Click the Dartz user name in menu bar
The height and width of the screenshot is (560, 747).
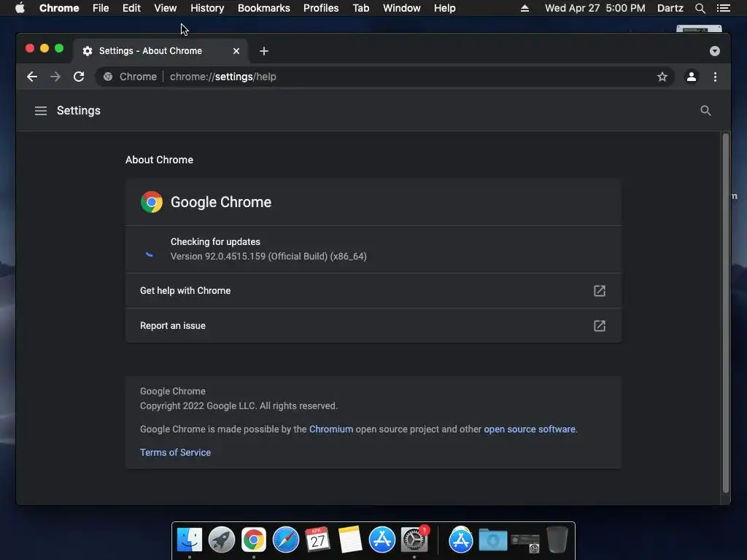coord(670,8)
